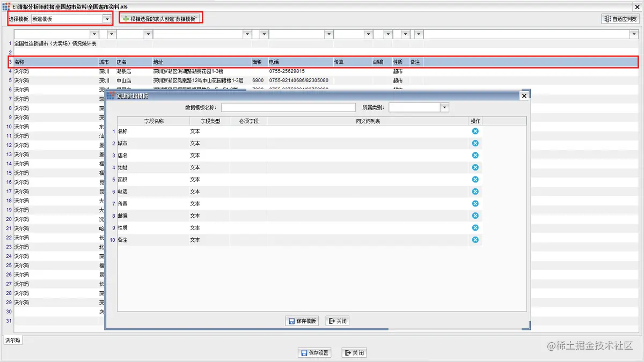Viewport: 644px width, 362px height.
Task: Delete the 电话 field row in template dialog
Action: pos(475,191)
